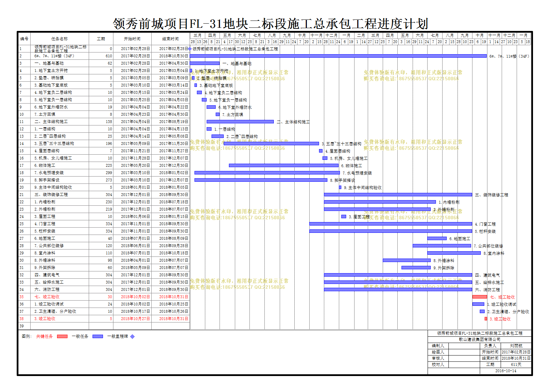Click the date 2016-10-14 in the title block
Viewport: 549px width, 392px height.
(506, 371)
